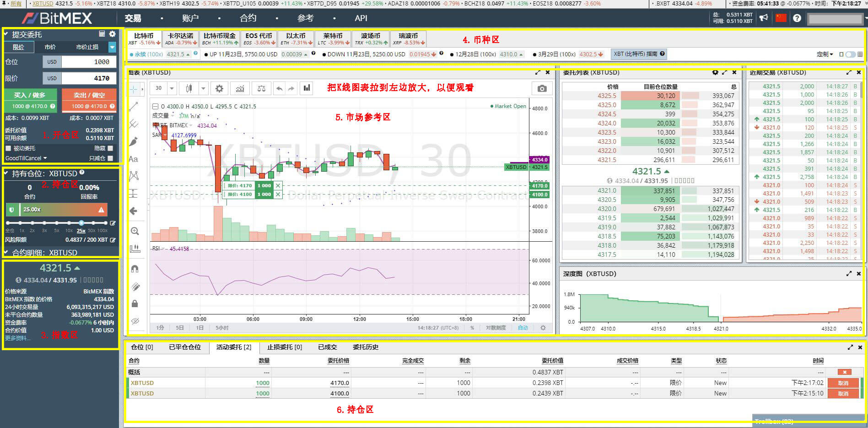The height and width of the screenshot is (428, 868).
Task: Take chart snapshot with camera icon
Action: (x=542, y=88)
